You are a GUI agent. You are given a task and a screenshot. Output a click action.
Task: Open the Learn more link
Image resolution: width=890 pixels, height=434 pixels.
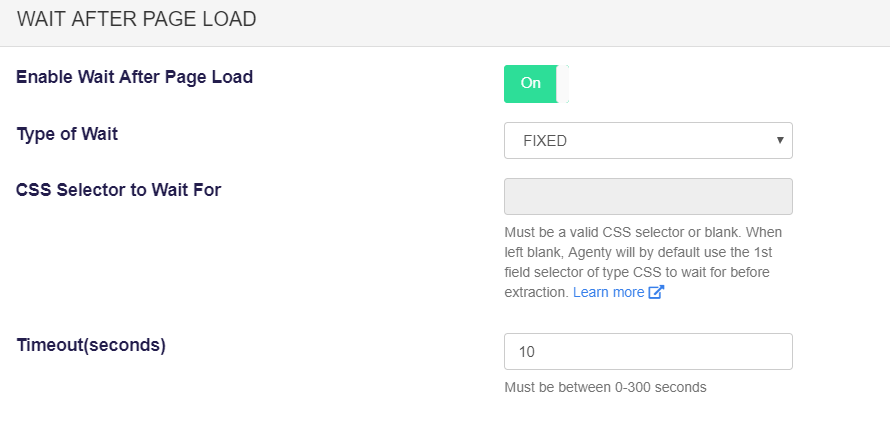click(x=608, y=292)
